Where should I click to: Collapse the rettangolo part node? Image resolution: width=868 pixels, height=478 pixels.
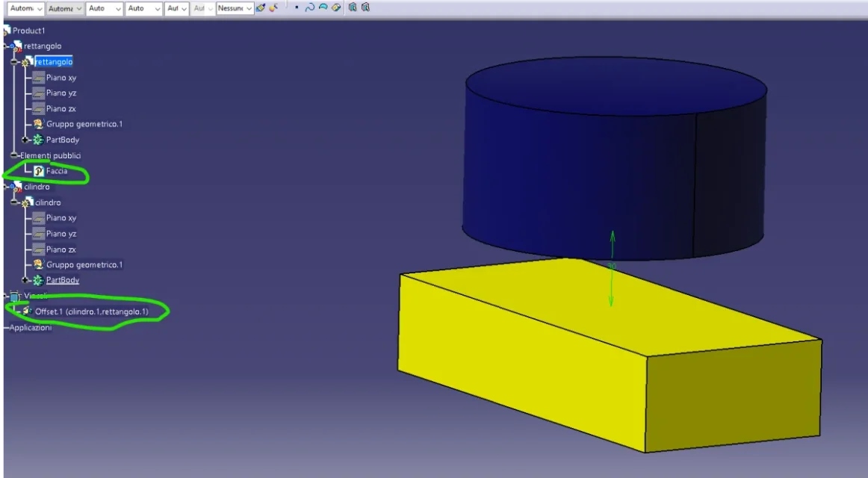click(x=15, y=62)
